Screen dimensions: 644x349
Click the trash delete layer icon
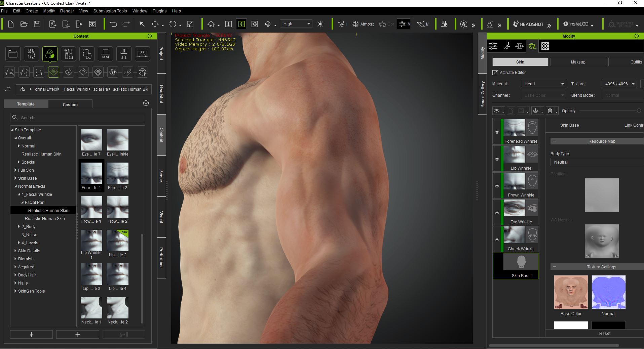(x=550, y=111)
